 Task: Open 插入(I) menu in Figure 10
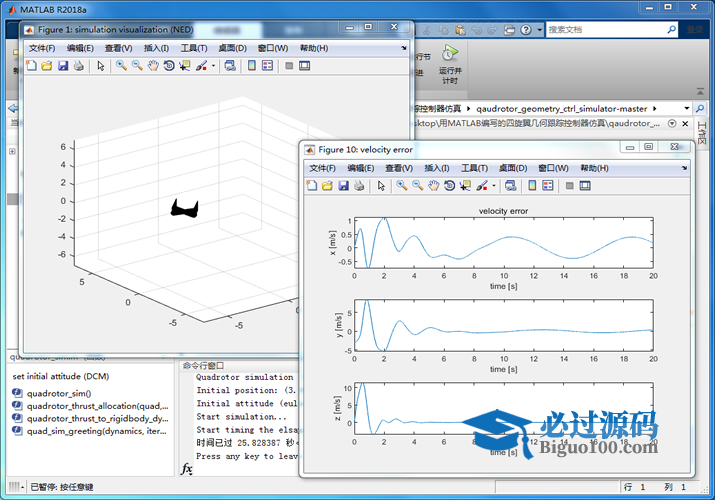point(437,168)
